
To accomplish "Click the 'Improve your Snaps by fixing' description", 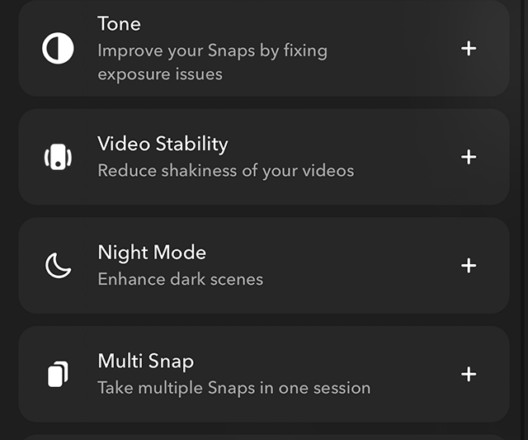I will [212, 51].
